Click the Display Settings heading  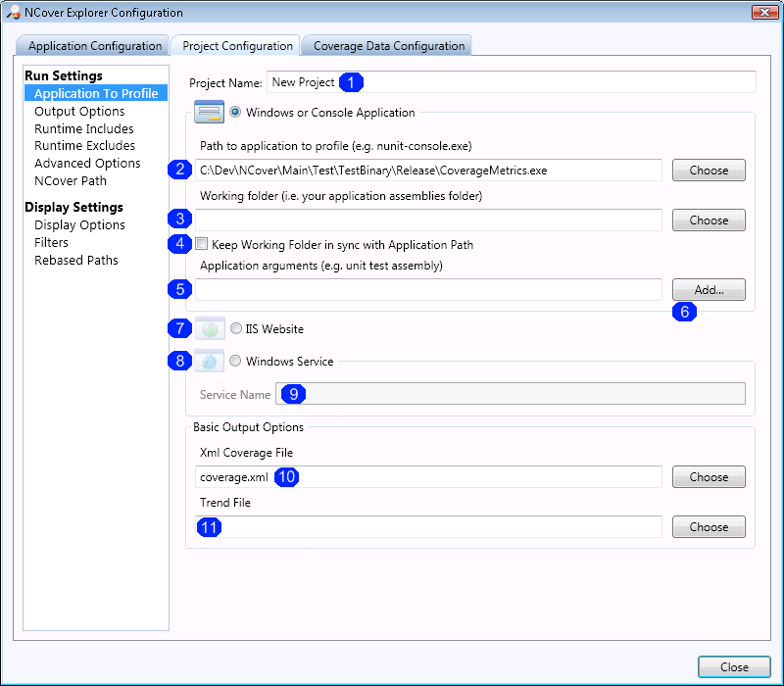click(x=73, y=207)
